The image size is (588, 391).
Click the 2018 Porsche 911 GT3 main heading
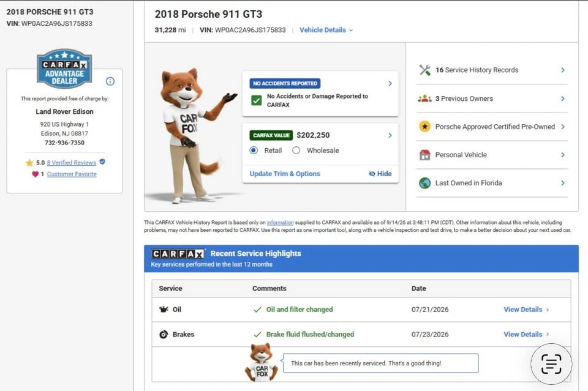click(208, 14)
